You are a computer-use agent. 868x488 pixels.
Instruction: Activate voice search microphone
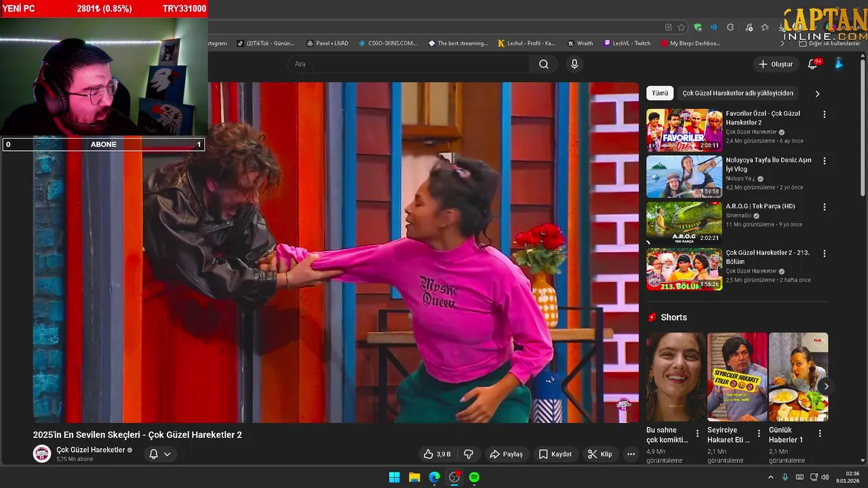pos(574,64)
